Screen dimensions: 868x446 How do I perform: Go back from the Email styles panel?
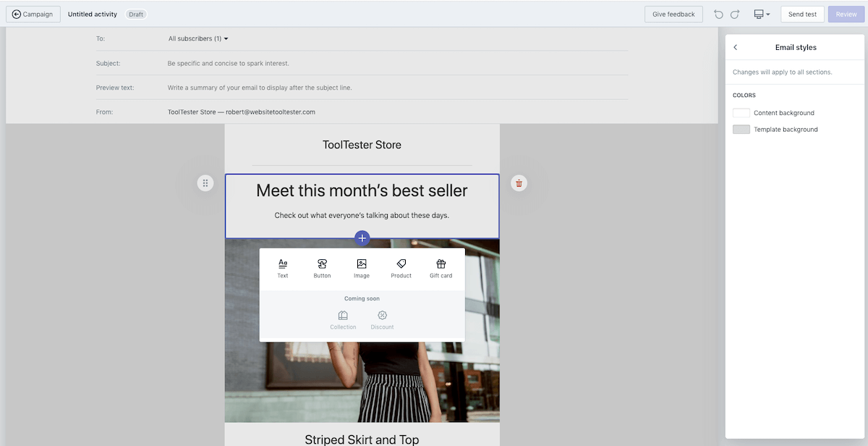[x=736, y=47]
